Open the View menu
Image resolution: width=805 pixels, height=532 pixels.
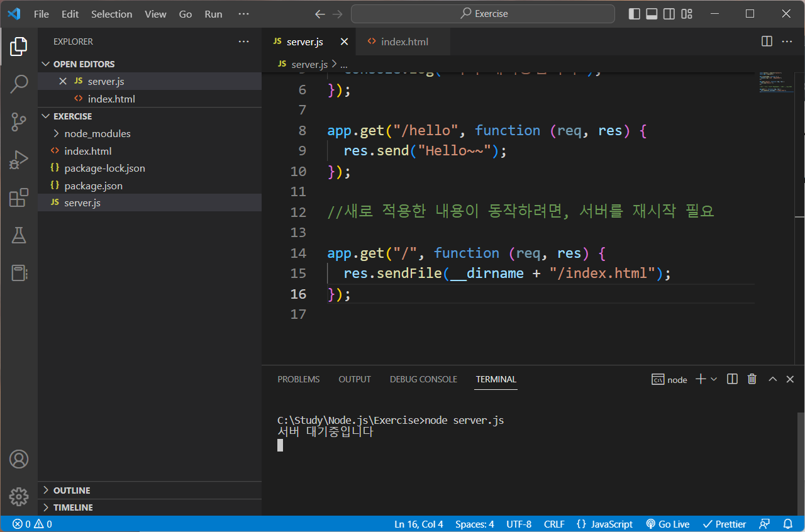point(155,14)
